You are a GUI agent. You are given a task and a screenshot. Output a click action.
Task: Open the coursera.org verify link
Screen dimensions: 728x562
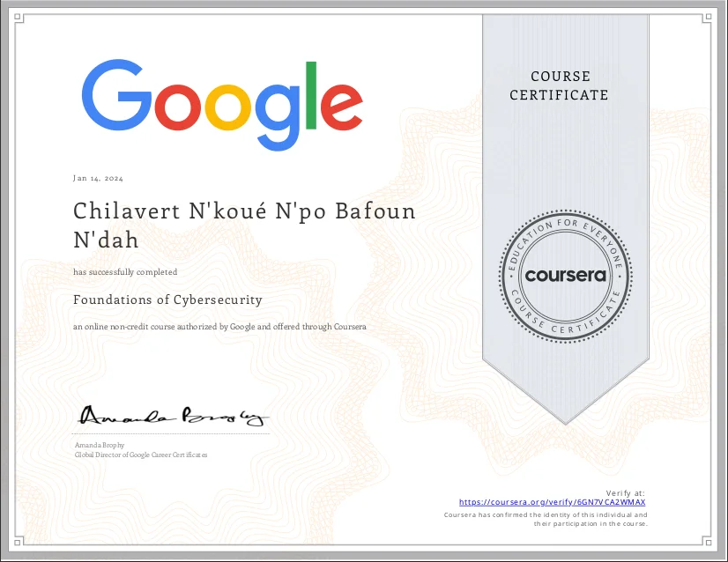click(552, 502)
